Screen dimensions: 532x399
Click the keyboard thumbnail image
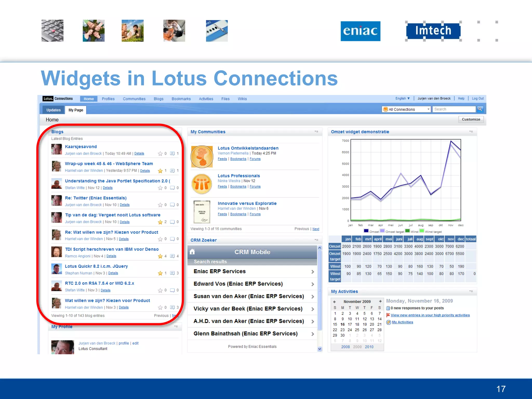click(52, 31)
